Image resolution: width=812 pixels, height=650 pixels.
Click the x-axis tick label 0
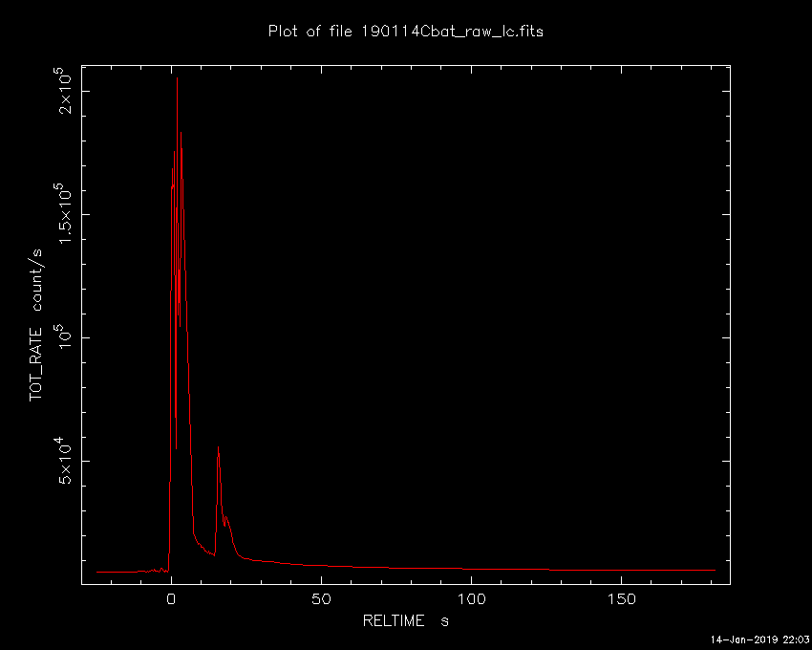tap(171, 599)
